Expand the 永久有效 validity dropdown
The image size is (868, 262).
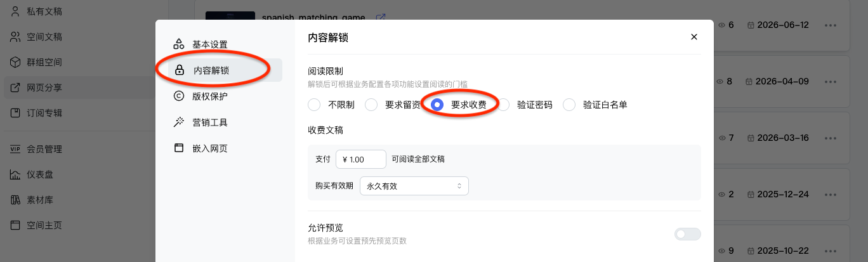point(414,186)
